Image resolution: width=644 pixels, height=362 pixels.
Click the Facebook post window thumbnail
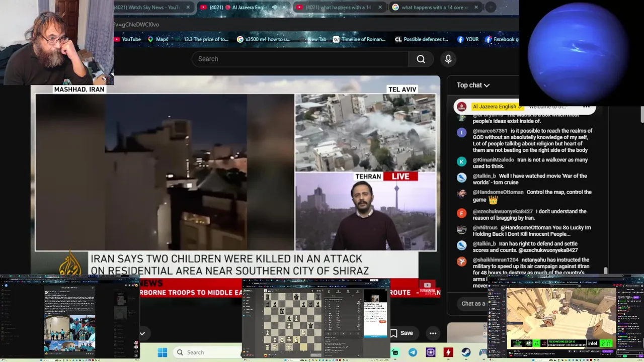click(x=70, y=318)
